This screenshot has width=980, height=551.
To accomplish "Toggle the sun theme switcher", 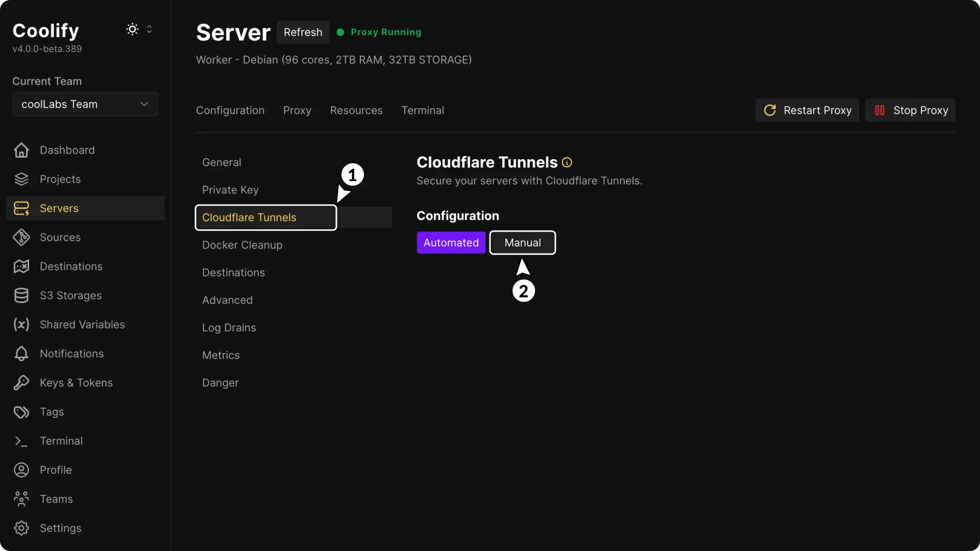I will point(132,29).
